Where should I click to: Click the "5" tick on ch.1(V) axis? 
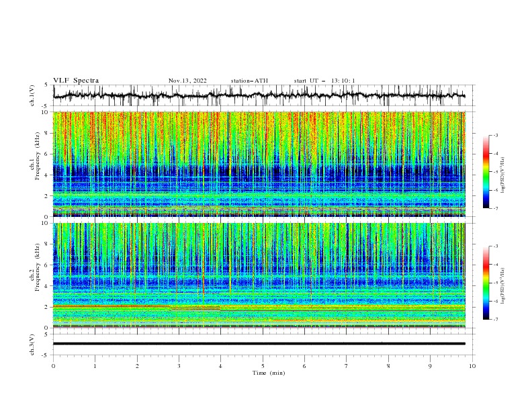[x=46, y=85]
